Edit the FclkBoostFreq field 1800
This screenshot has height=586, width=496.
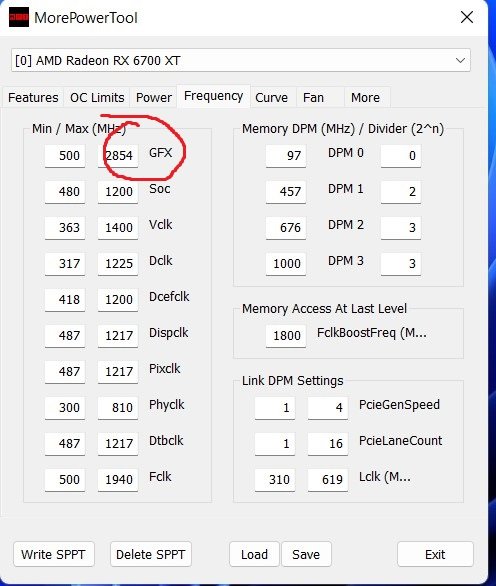(x=286, y=336)
